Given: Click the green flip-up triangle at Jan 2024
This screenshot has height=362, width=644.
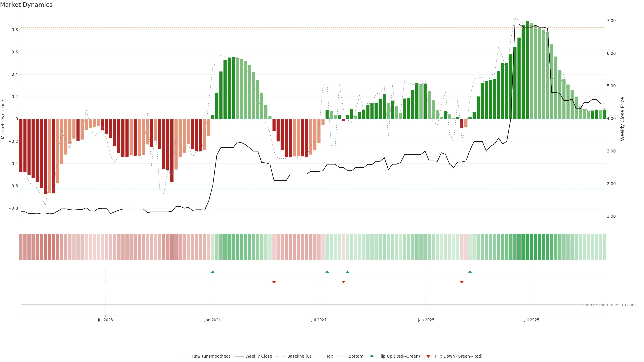Looking at the screenshot, I should pyautogui.click(x=213, y=272).
